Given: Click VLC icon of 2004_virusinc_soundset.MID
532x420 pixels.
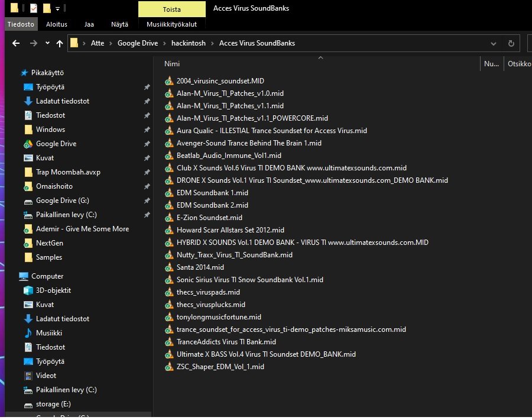Looking at the screenshot, I should [x=169, y=81].
